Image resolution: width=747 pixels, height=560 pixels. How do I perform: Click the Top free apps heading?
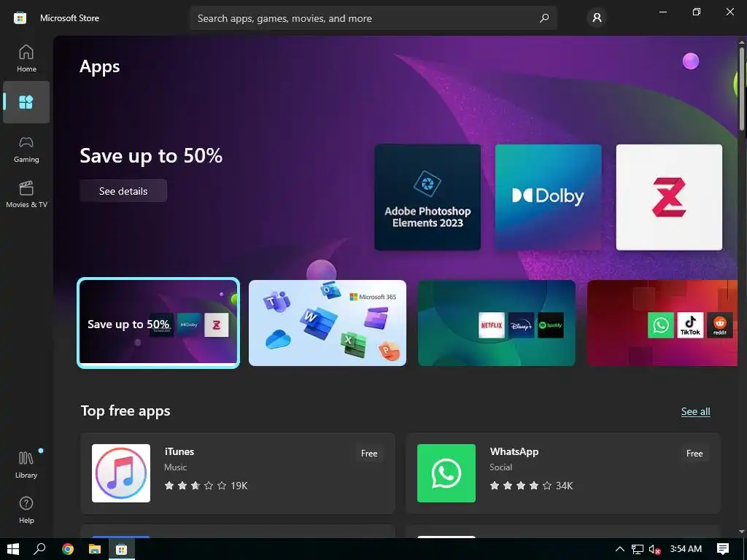pyautogui.click(x=125, y=411)
